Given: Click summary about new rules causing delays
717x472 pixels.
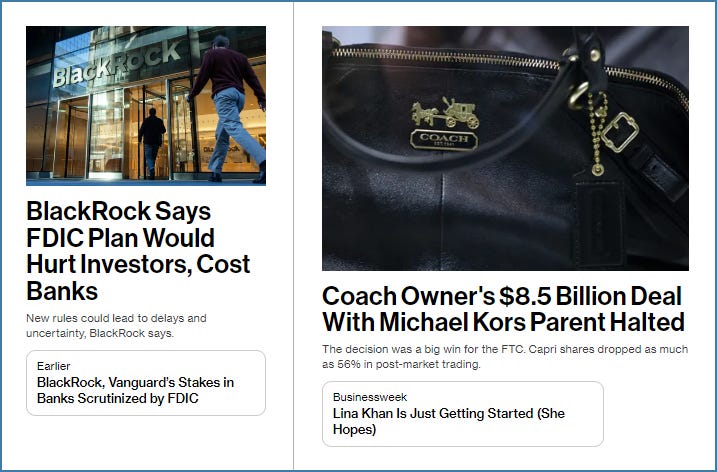Looking at the screenshot, I should (x=116, y=325).
